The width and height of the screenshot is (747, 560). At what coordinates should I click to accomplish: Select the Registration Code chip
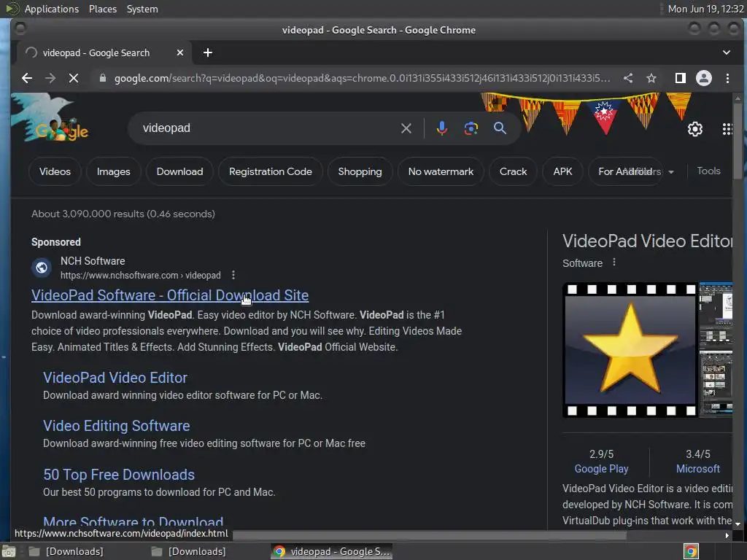click(x=270, y=171)
